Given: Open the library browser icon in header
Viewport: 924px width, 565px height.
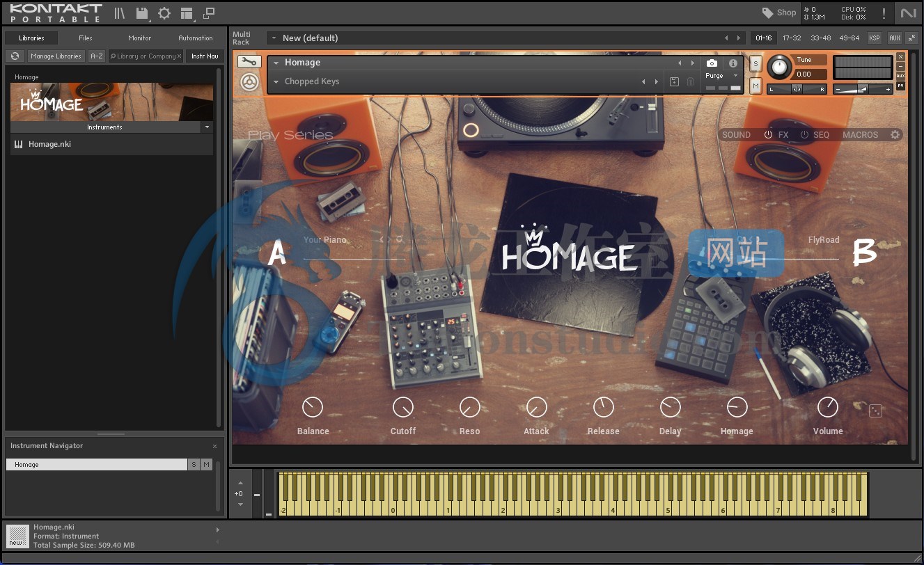Looking at the screenshot, I should click(x=120, y=13).
